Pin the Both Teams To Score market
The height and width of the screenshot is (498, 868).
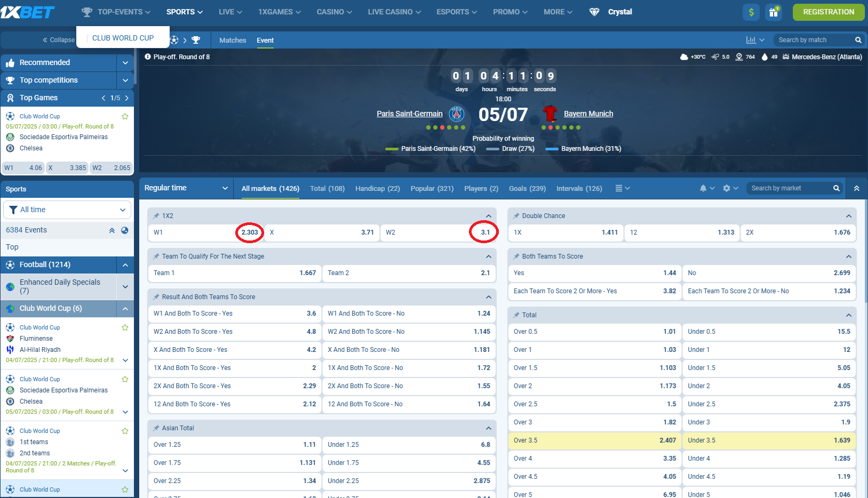click(516, 256)
